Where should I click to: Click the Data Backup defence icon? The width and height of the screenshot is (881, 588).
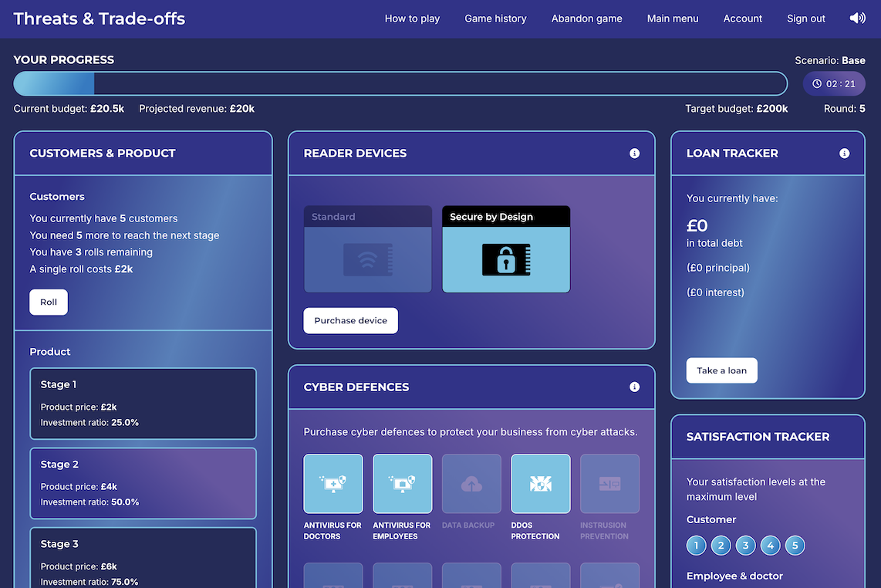pos(471,484)
